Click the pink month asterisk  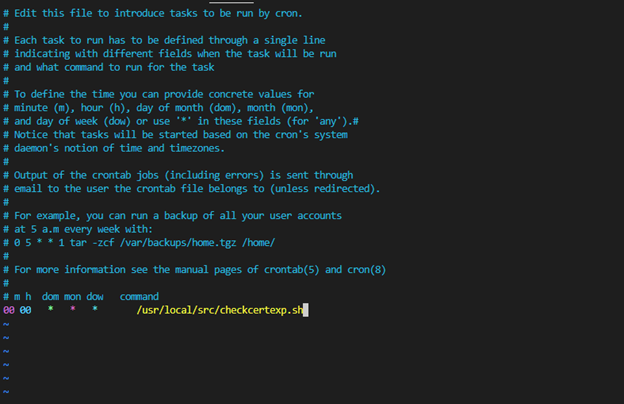coord(73,308)
